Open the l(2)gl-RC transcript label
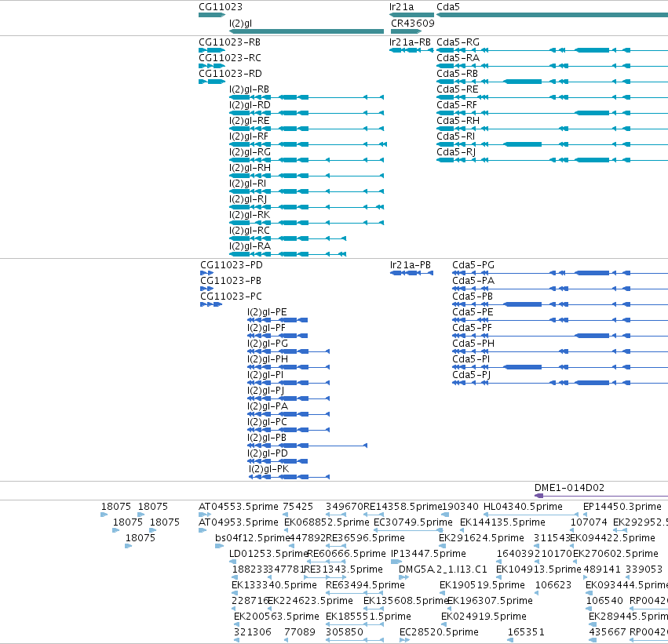The height and width of the screenshot is (644, 668). click(250, 231)
